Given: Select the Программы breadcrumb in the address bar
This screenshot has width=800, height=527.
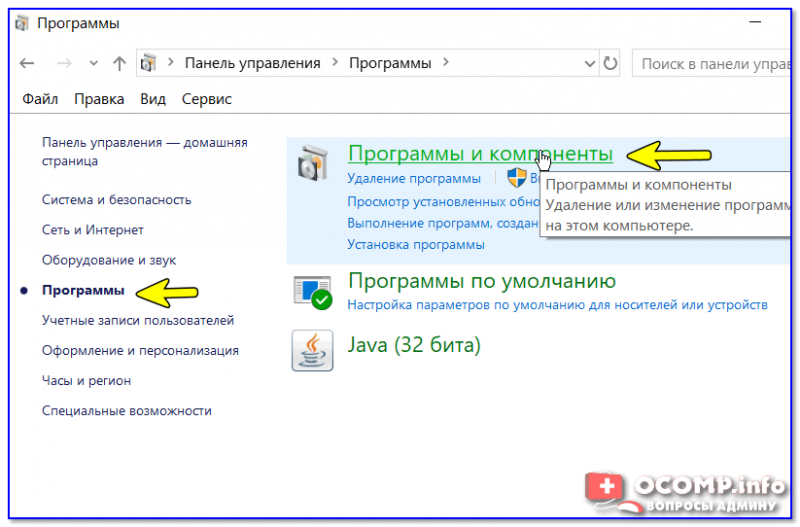Looking at the screenshot, I should point(390,63).
